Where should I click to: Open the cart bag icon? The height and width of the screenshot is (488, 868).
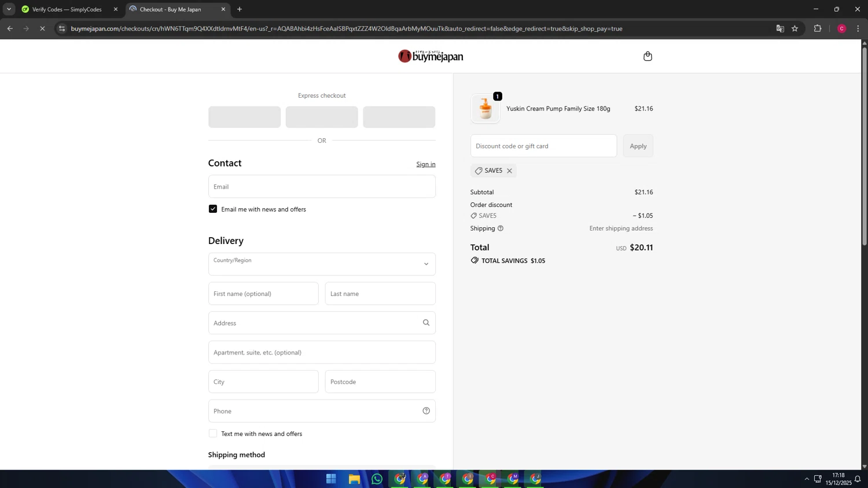[x=648, y=56]
